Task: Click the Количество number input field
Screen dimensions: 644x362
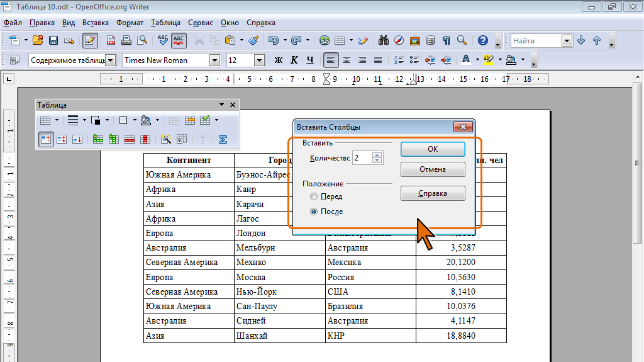Action: (x=363, y=158)
